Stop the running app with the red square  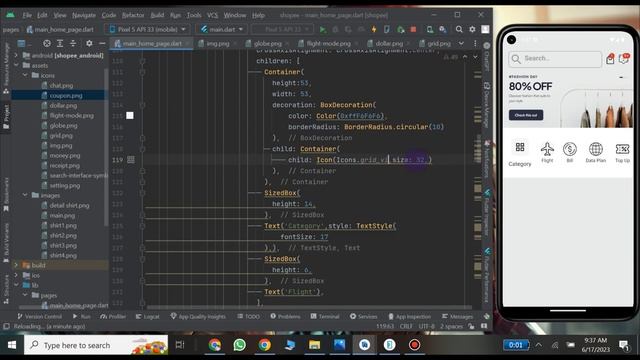(413, 29)
